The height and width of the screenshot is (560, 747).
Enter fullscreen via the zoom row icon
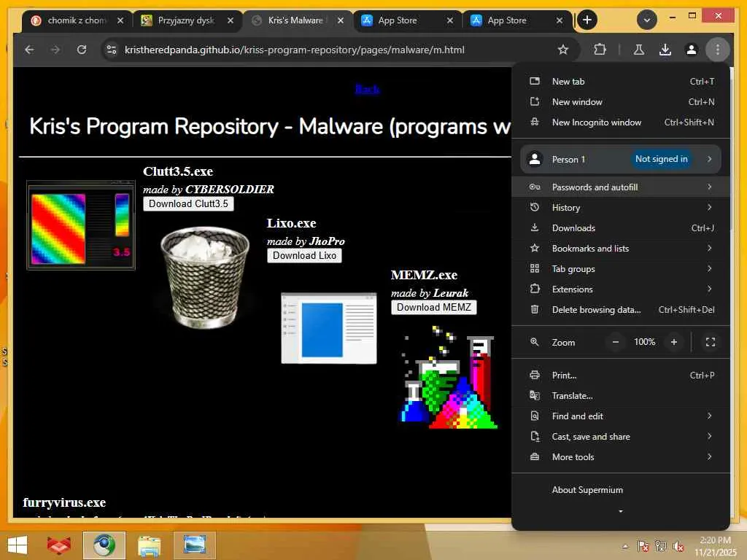(x=711, y=342)
